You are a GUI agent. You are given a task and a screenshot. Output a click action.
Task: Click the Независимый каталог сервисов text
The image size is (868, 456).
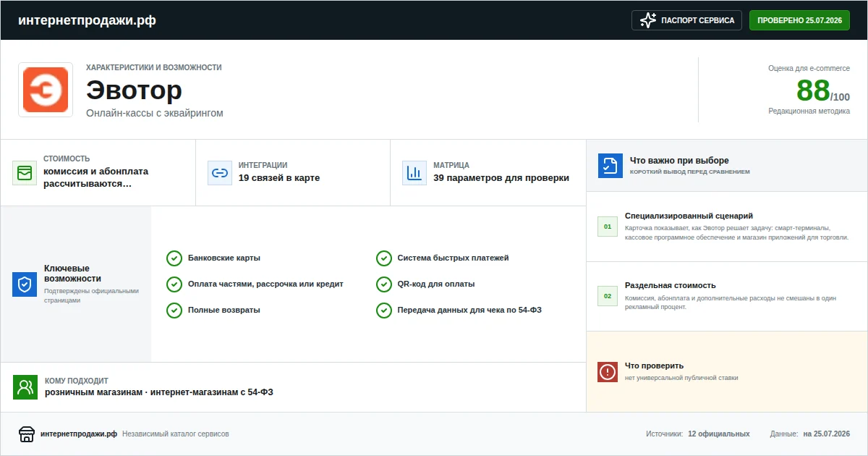176,434
